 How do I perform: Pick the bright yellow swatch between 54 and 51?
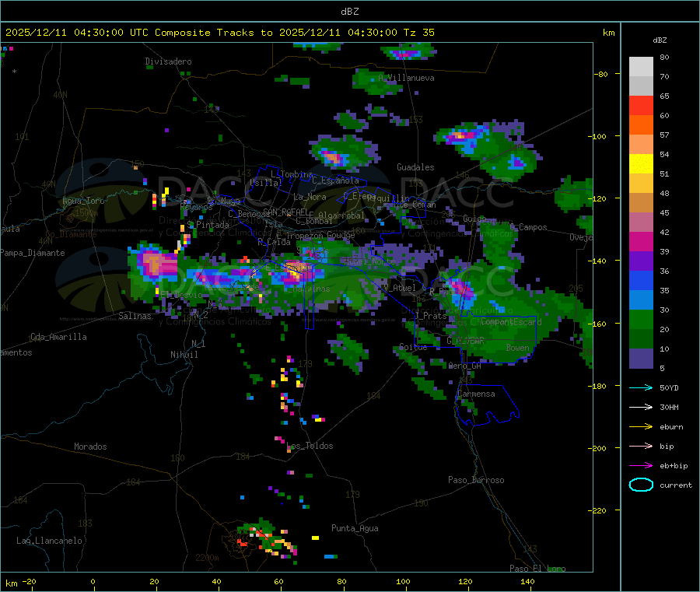point(641,164)
